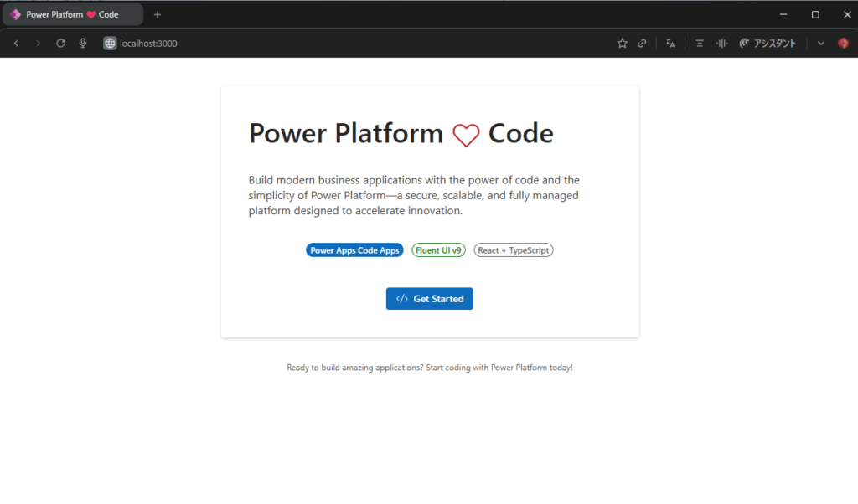
Task: Click the 'Ready to build amazing applications?' footer text
Action: click(430, 368)
